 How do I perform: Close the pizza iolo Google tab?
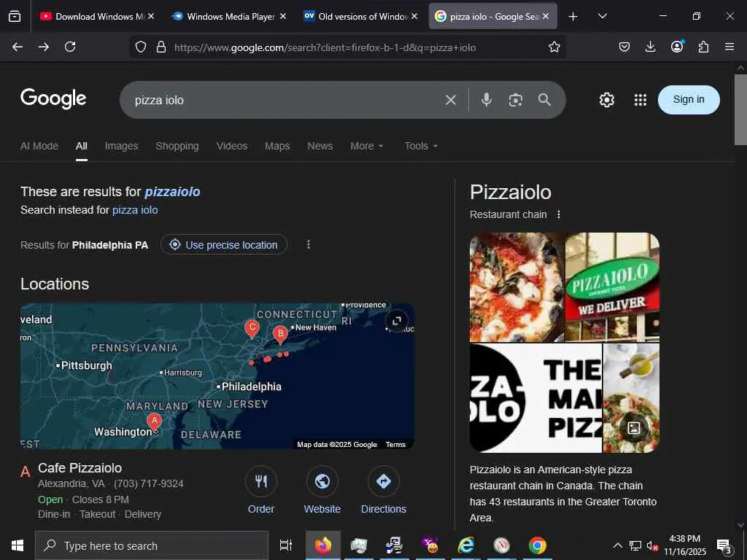click(x=546, y=16)
